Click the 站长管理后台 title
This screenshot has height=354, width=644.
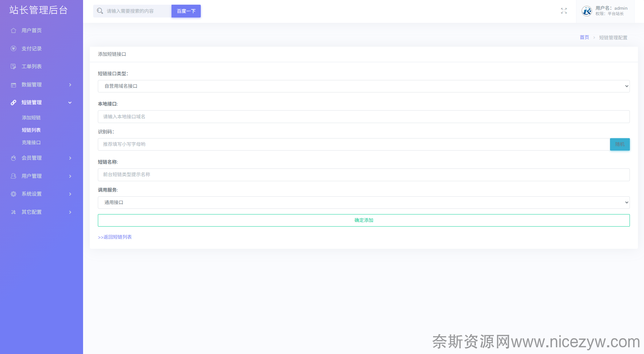(38, 10)
